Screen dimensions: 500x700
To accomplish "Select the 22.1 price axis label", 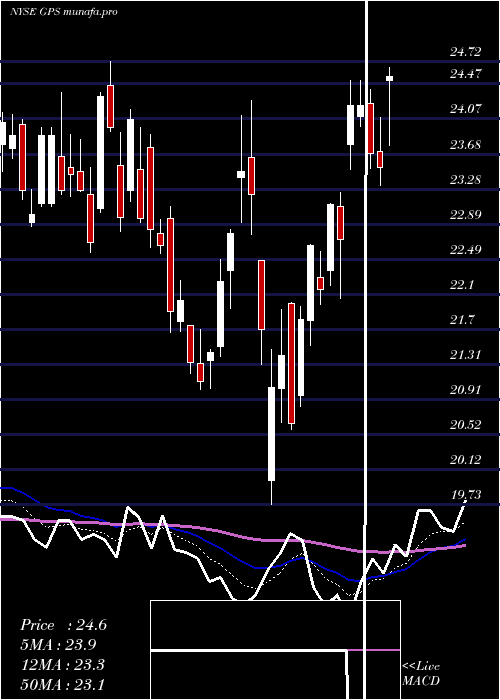I will click(x=462, y=285).
